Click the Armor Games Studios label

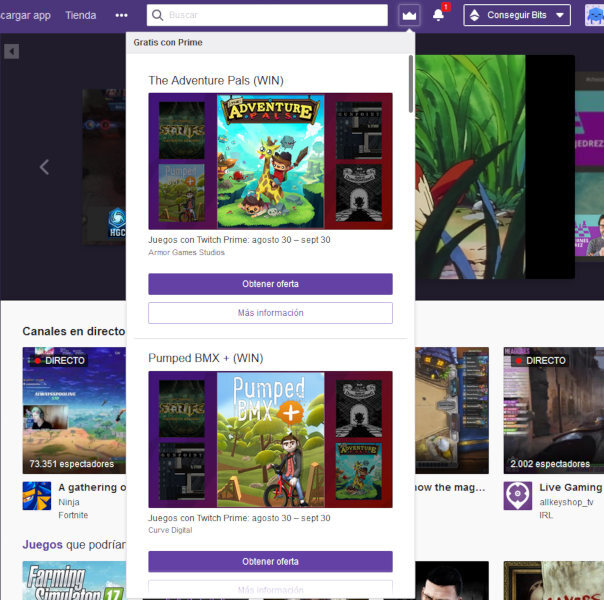pyautogui.click(x=186, y=253)
